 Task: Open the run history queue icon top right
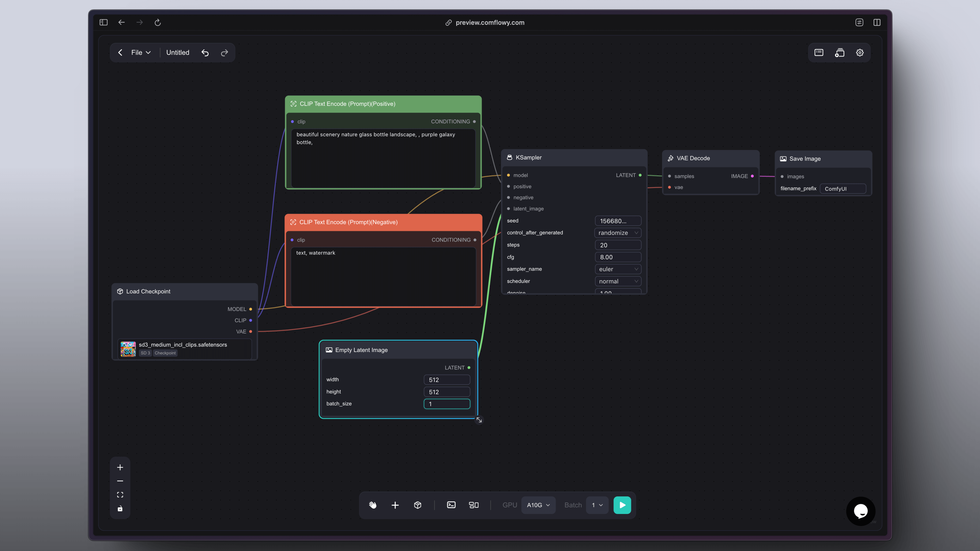[839, 53]
